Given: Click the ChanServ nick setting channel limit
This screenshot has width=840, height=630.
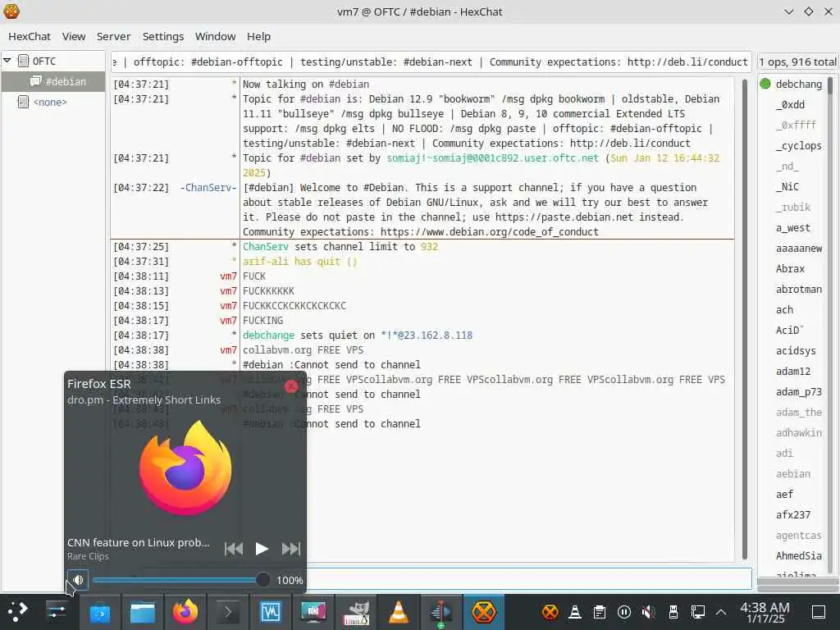Looking at the screenshot, I should (266, 246).
